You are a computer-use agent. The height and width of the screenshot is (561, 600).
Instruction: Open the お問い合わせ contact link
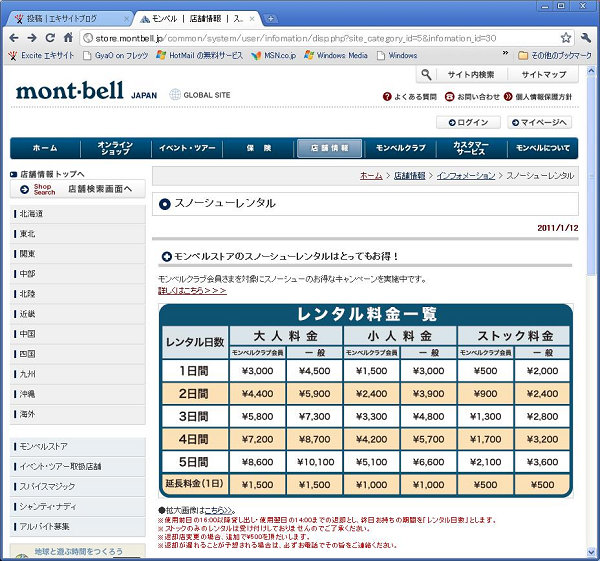click(472, 97)
